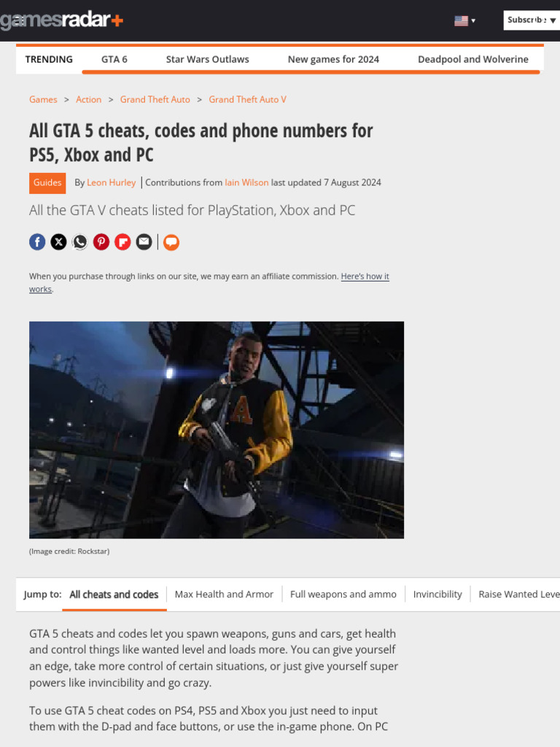The image size is (560, 747).
Task: Share the article on Facebook
Action: (37, 242)
